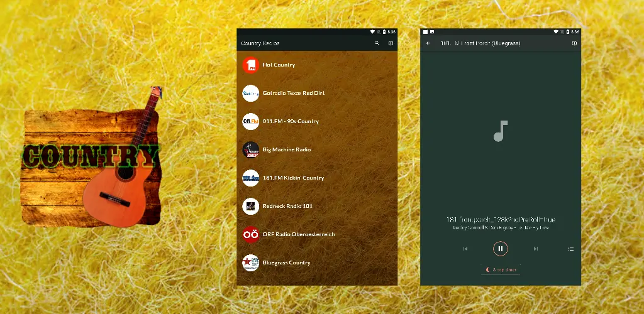
Task: Select Gotradio Texas Red Dirt name
Action: coord(294,93)
